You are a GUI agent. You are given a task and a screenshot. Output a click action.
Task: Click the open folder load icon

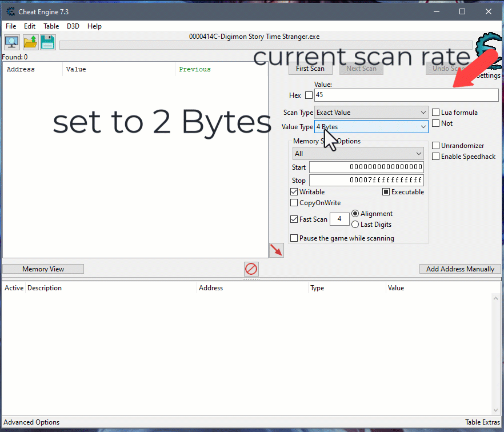(30, 42)
